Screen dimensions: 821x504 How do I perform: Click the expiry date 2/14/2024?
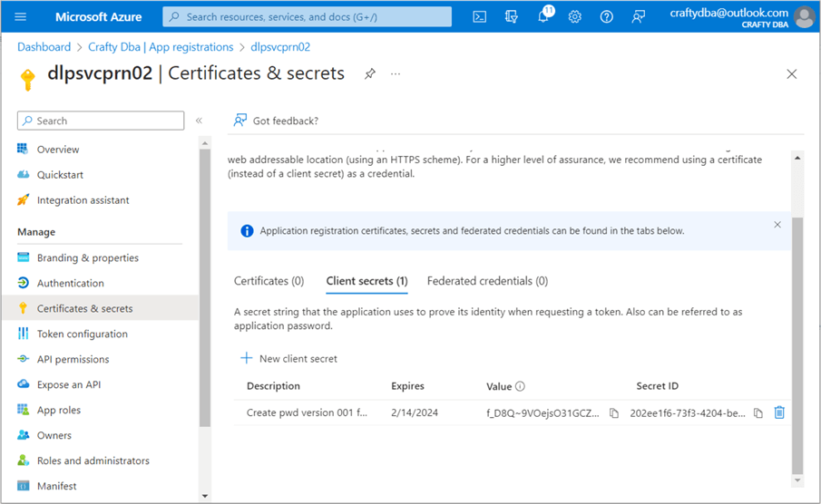pos(415,413)
